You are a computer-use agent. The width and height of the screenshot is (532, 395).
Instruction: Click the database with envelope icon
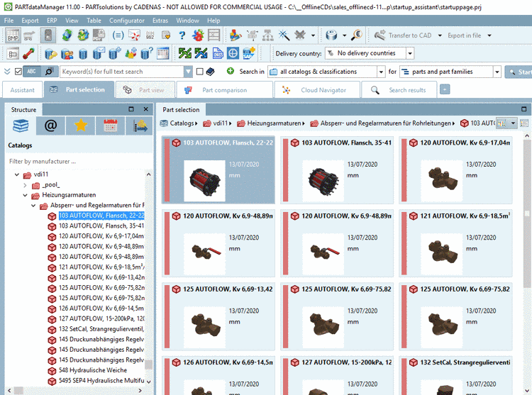99,54
